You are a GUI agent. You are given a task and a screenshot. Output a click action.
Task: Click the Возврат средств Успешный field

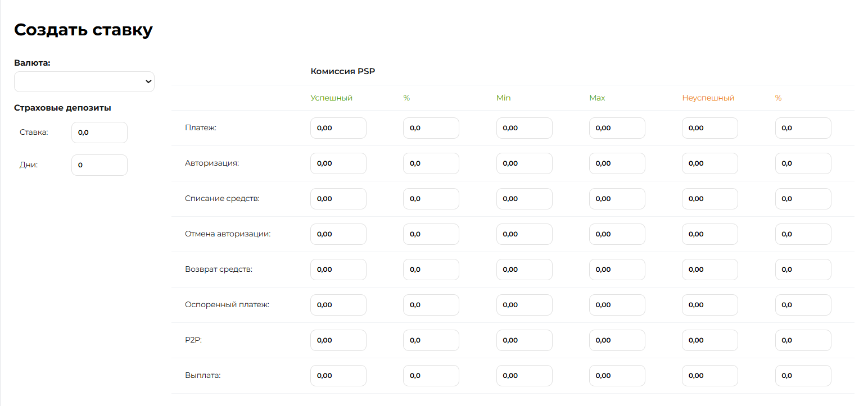(338, 270)
